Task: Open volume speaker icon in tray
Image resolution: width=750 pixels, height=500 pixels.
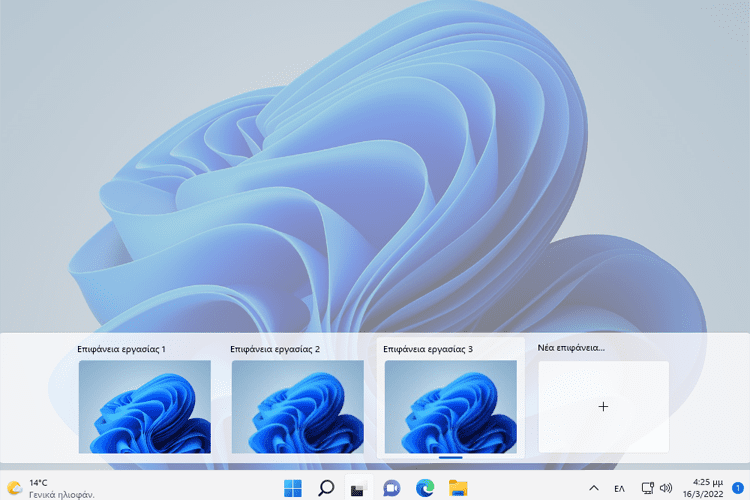Action: tap(666, 488)
